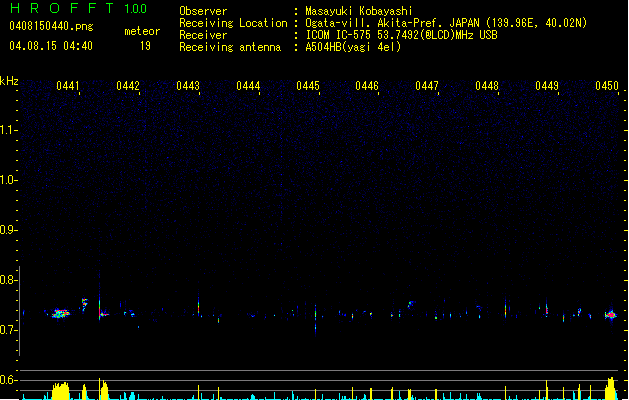Click time marker 0447
This screenshot has width=629, height=400.
pyautogui.click(x=427, y=86)
